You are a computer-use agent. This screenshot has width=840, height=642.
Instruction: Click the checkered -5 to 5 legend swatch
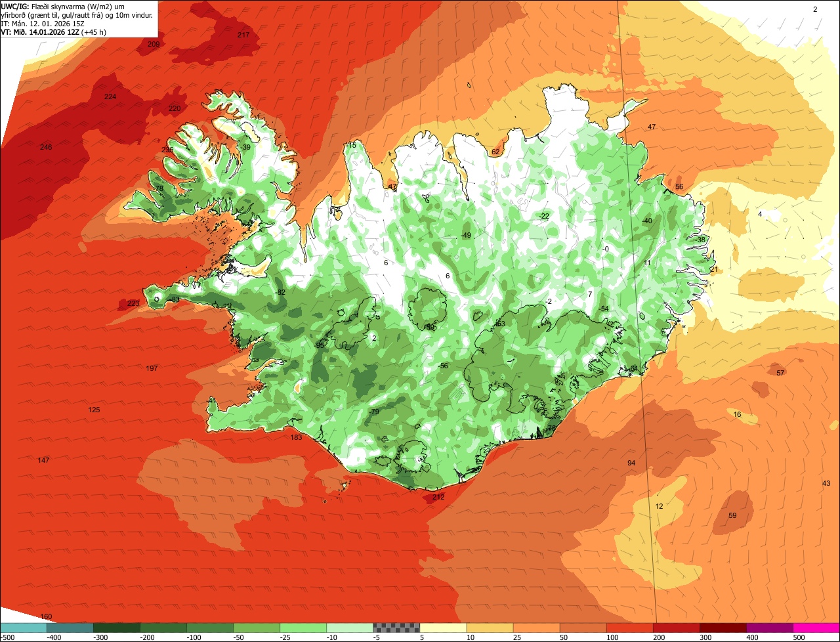tap(396, 628)
